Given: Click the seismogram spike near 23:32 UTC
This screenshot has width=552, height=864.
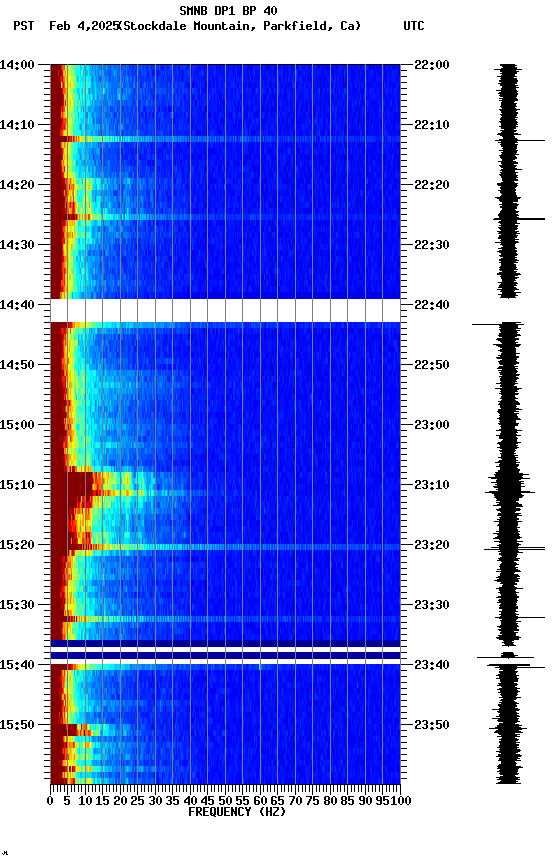Looking at the screenshot, I should [x=530, y=618].
